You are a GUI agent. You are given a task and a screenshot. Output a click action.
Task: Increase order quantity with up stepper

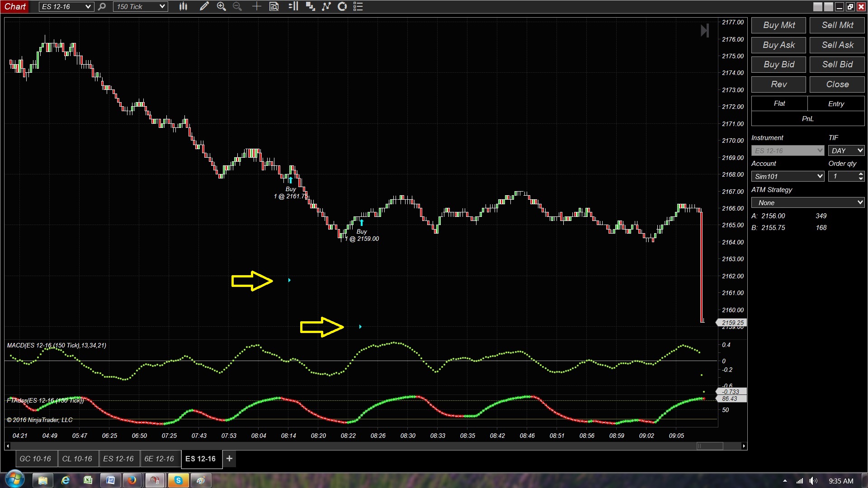[x=860, y=174]
